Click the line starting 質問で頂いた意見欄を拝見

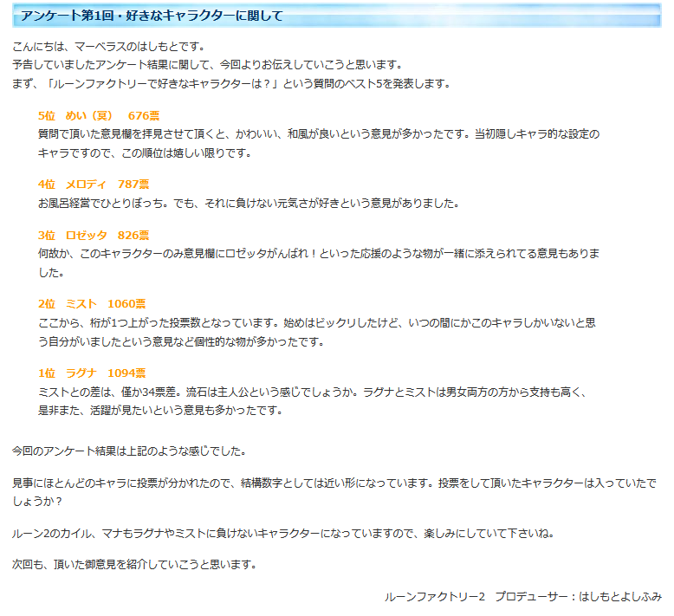point(319,134)
